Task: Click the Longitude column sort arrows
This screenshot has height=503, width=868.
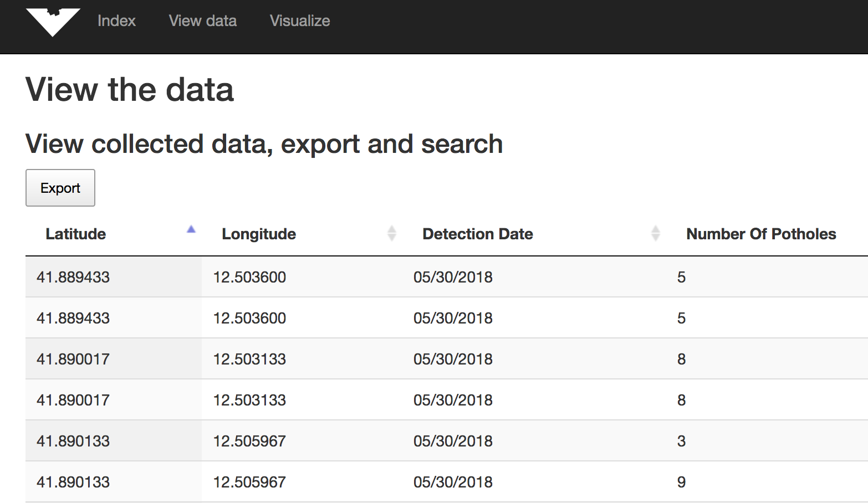Action: [x=391, y=233]
